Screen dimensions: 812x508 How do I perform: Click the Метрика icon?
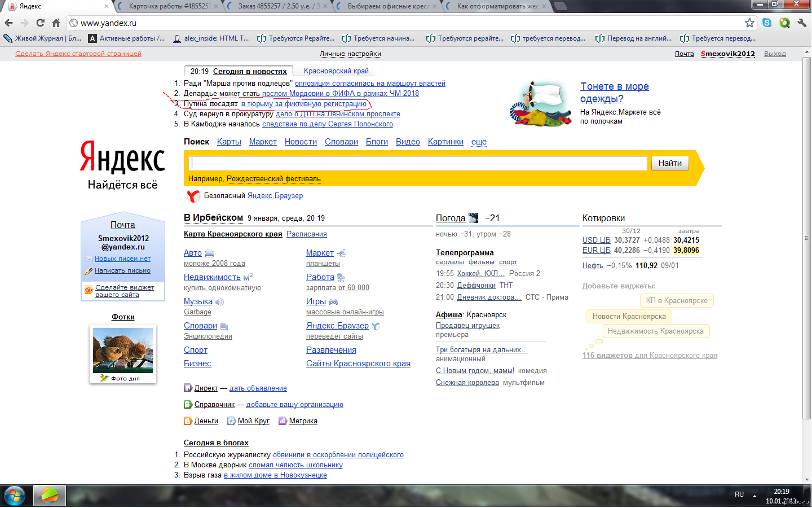click(283, 421)
